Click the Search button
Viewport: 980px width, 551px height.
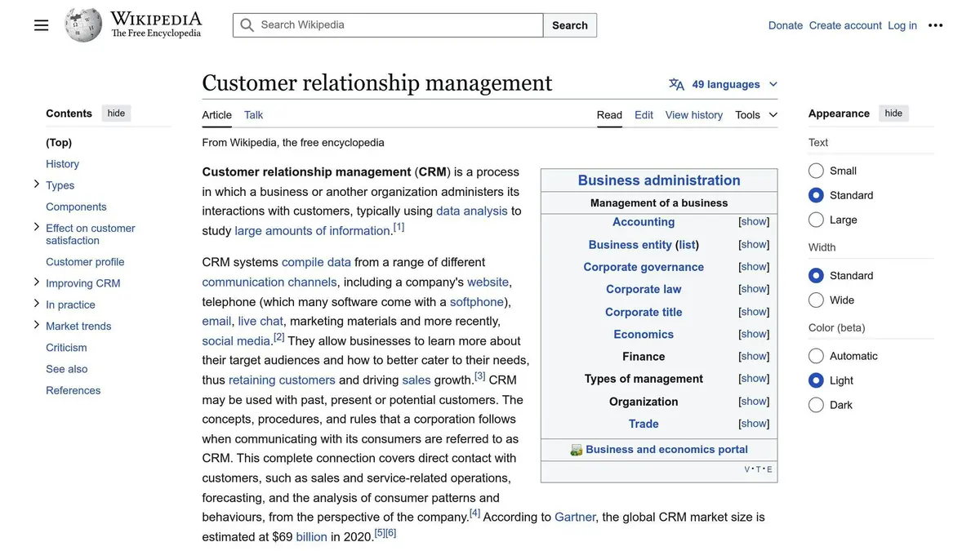[x=570, y=25]
